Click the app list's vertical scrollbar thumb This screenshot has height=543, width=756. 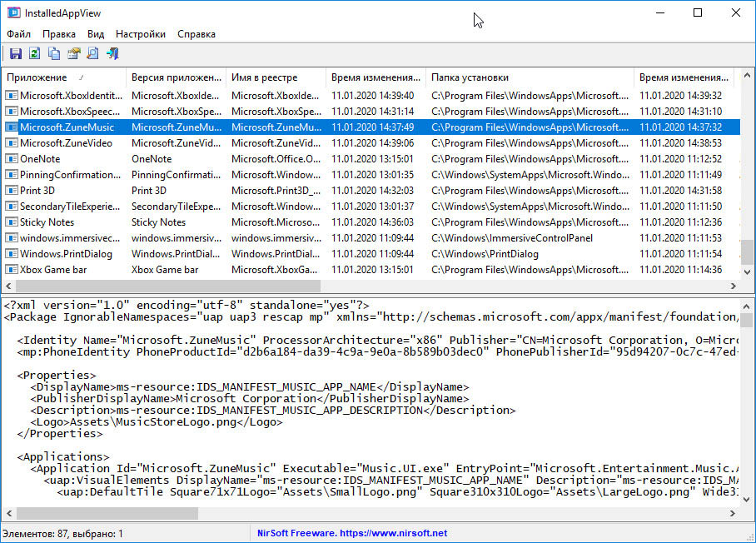pos(747,252)
